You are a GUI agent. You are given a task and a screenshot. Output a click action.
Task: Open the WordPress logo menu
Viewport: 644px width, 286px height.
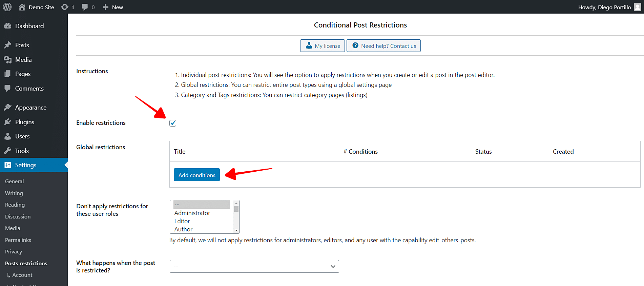click(x=7, y=7)
